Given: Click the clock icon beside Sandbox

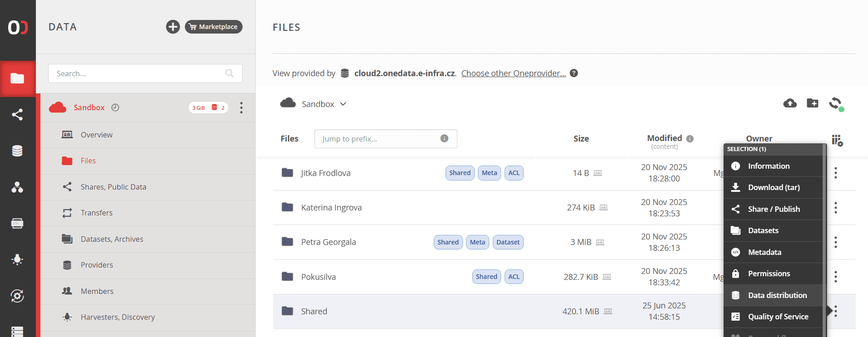Looking at the screenshot, I should tap(115, 107).
